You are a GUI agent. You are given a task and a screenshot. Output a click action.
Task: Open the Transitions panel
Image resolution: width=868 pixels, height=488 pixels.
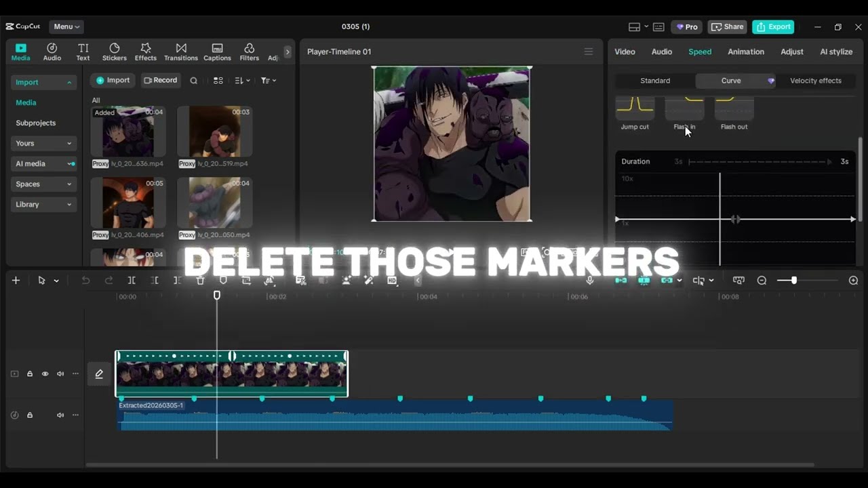click(181, 52)
